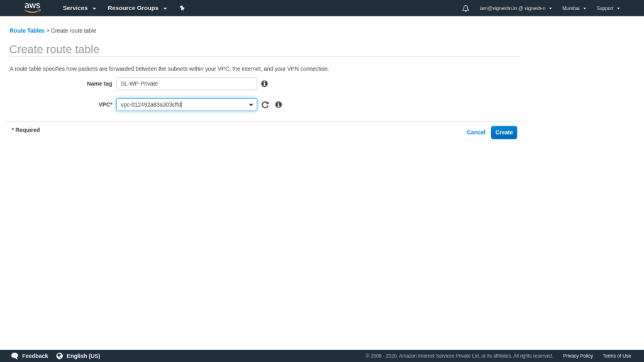Click the Feedback speech bubble icon
Image resolution: width=644 pixels, height=362 pixels.
pos(15,356)
